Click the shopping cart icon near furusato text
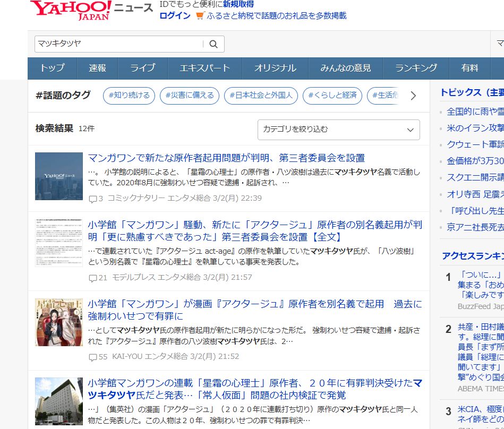This screenshot has height=429, width=504. tap(200, 15)
